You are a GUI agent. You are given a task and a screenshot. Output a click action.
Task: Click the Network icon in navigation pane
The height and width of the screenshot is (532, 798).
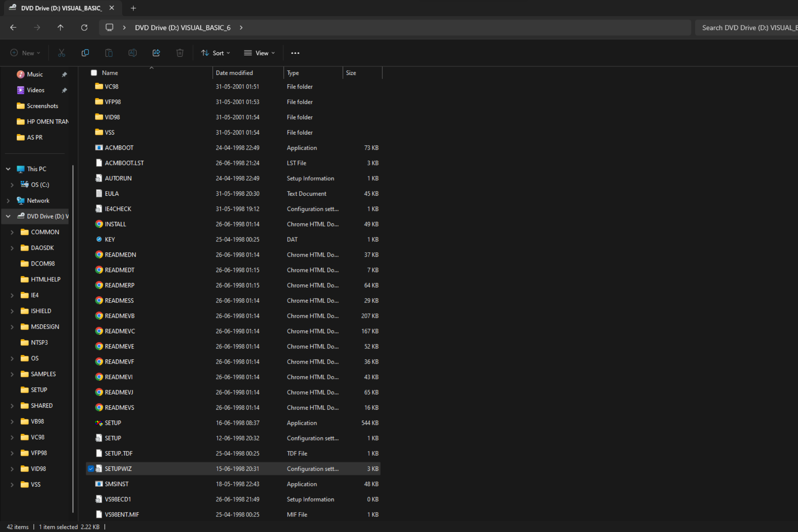click(21, 200)
